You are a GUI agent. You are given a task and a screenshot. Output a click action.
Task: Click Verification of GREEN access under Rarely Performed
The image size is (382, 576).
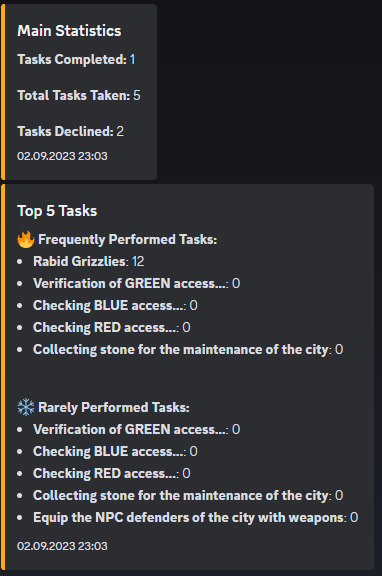click(136, 429)
